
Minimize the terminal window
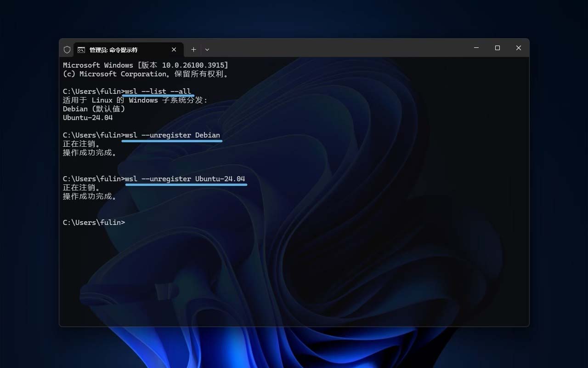tap(476, 48)
